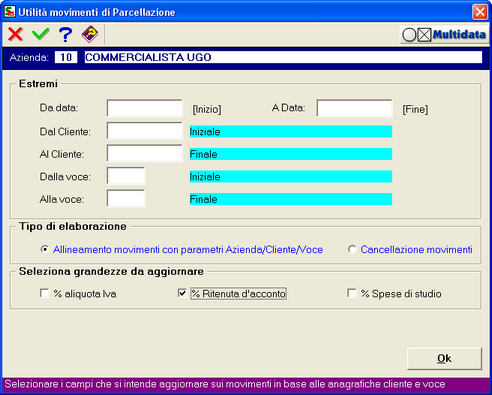Select Cancellazione movimenti radio option
This screenshot has width=492, height=395.
(x=352, y=249)
